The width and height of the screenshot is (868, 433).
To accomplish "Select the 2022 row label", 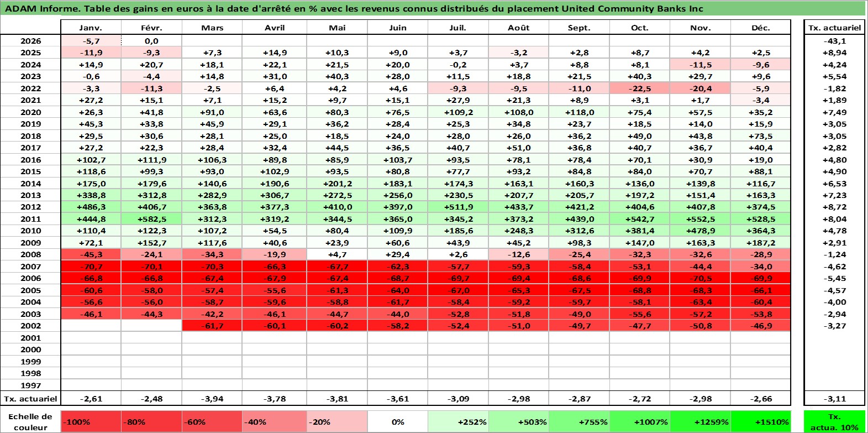I will click(x=30, y=88).
